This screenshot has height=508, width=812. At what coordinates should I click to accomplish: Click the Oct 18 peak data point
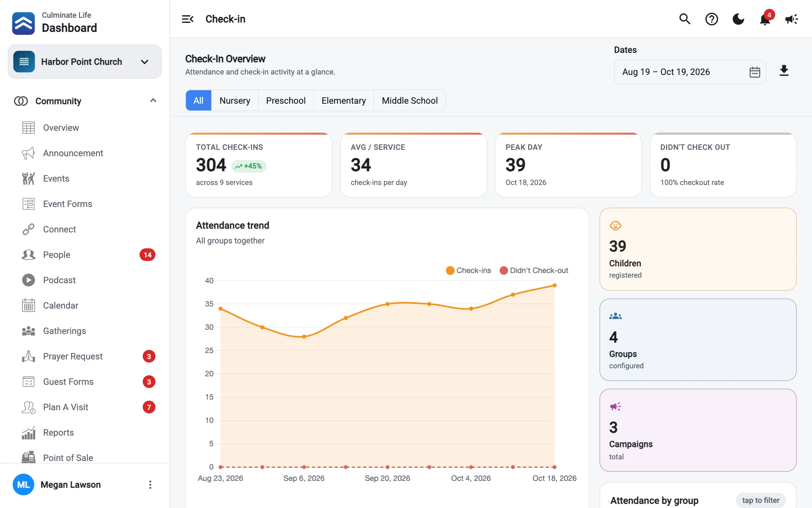(554, 285)
